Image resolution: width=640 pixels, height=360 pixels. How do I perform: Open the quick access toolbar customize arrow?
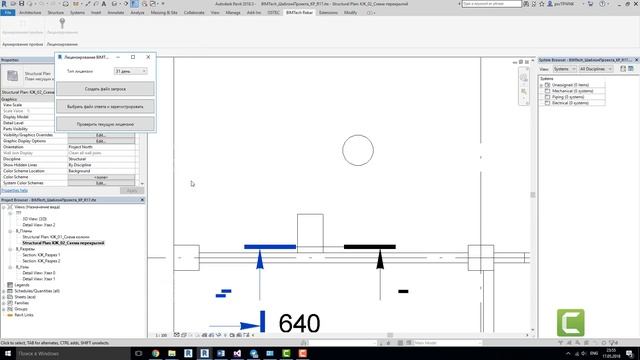pyautogui.click(x=163, y=4)
